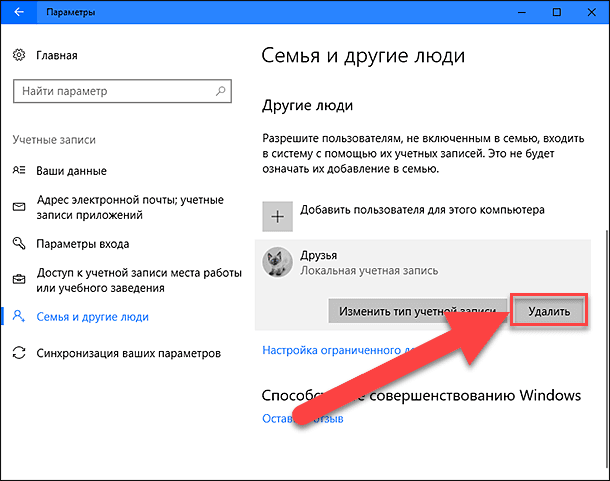The width and height of the screenshot is (610, 481).
Task: Click the sync arrows icon
Action: point(19,353)
